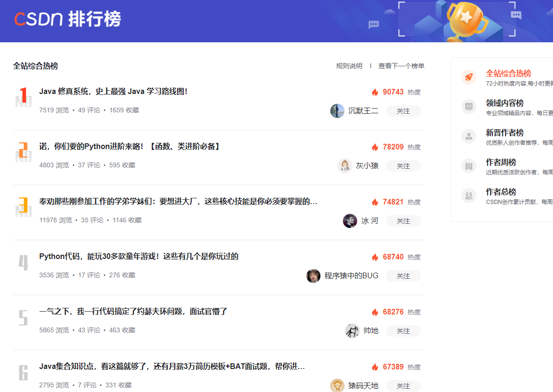Click the stats text 7519 浏览

54,110
